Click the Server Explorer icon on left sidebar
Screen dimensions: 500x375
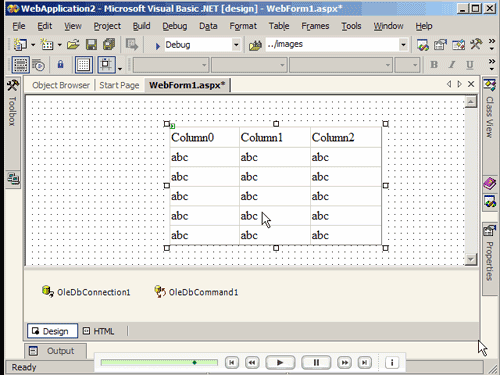point(13,179)
